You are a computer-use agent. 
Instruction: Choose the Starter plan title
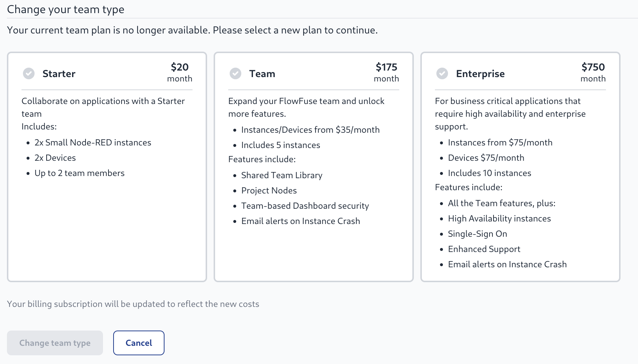[59, 73]
